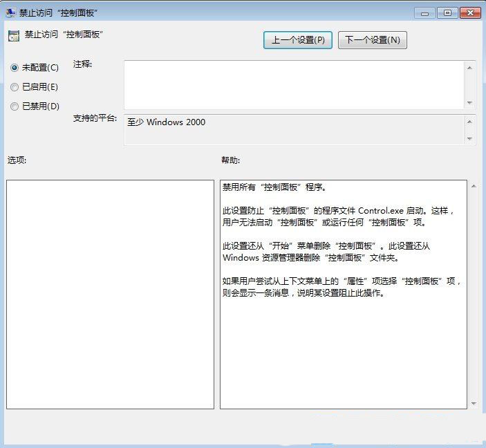Click the heading text 禁止访问“控制面板” below title bar
The height and width of the screenshot is (448, 486).
[64, 35]
